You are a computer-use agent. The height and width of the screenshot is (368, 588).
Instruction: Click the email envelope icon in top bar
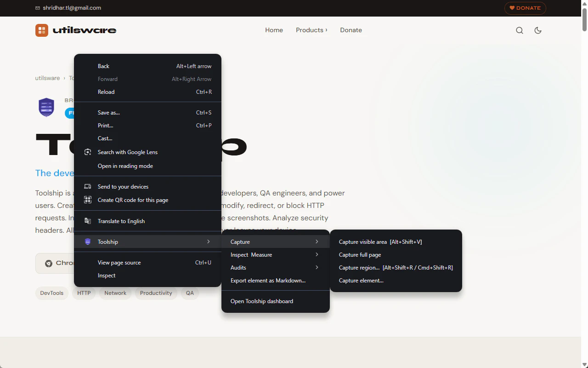point(38,8)
